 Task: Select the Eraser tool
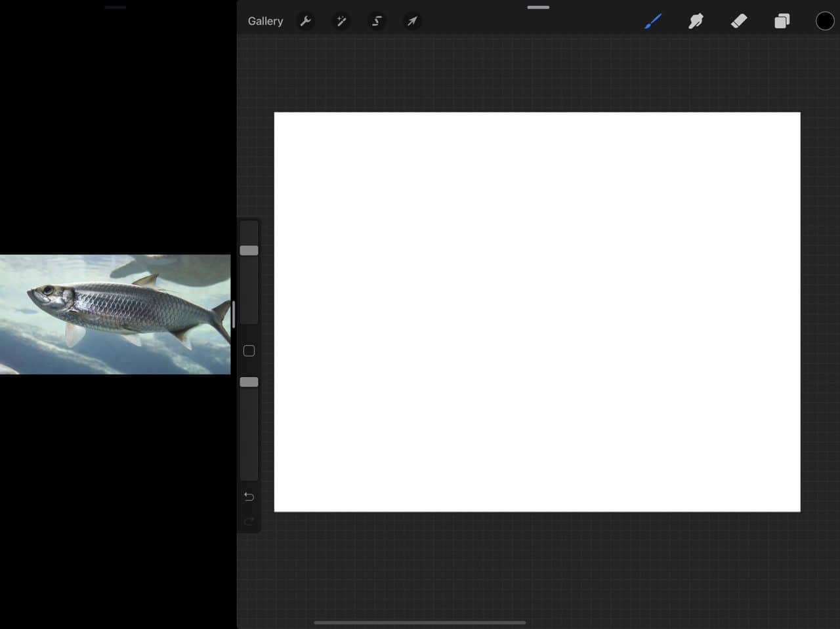pyautogui.click(x=739, y=21)
